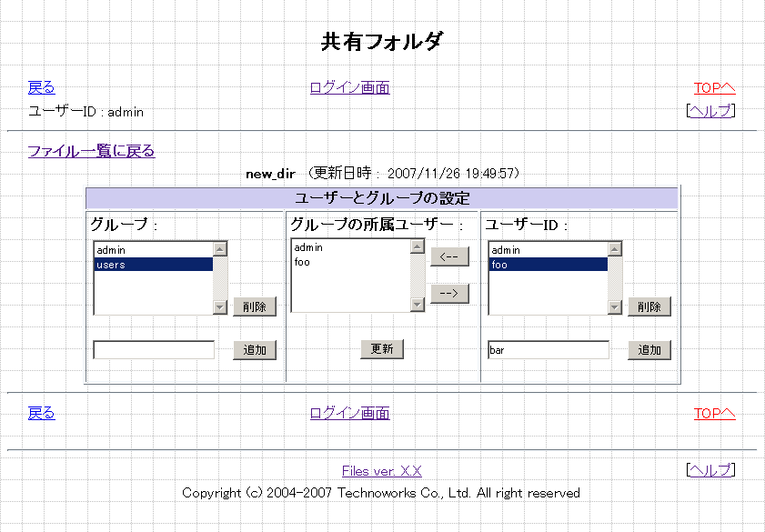
Task: Focus the new group name text field
Action: 154,350
